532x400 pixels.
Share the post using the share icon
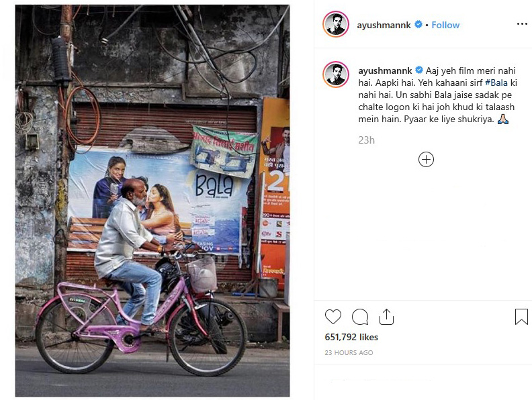(x=386, y=317)
